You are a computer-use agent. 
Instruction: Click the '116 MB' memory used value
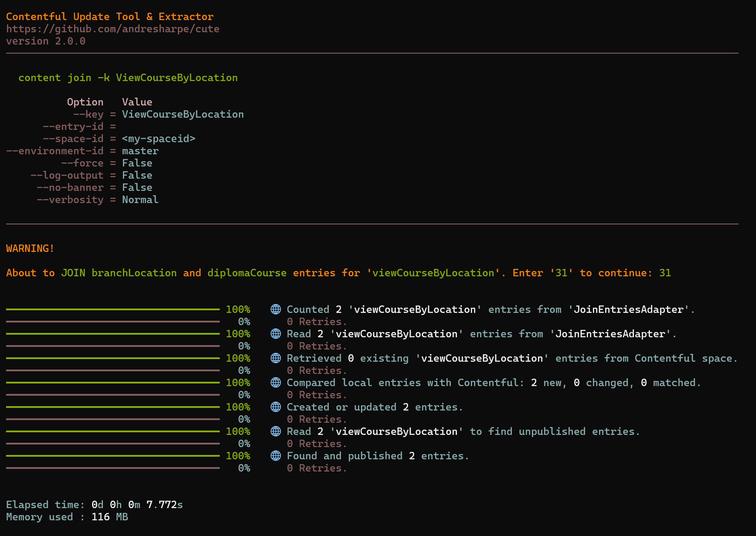(110, 517)
